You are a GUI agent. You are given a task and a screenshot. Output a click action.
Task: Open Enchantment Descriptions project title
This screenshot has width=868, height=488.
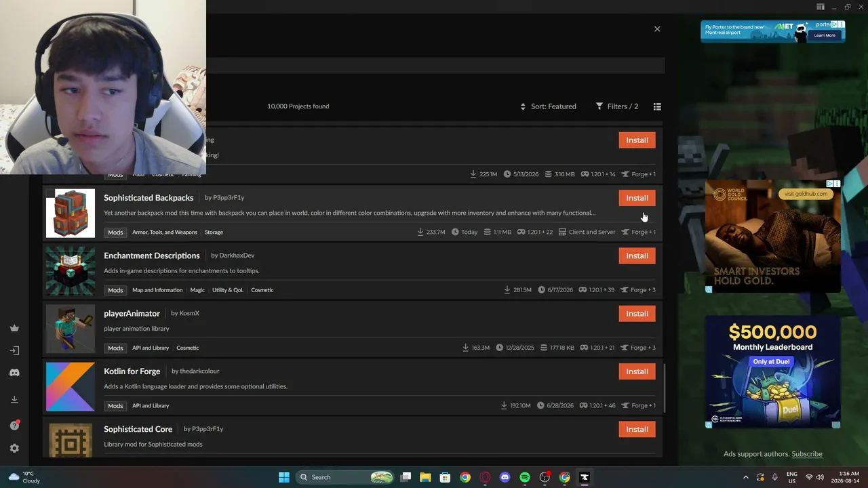pyautogui.click(x=152, y=256)
